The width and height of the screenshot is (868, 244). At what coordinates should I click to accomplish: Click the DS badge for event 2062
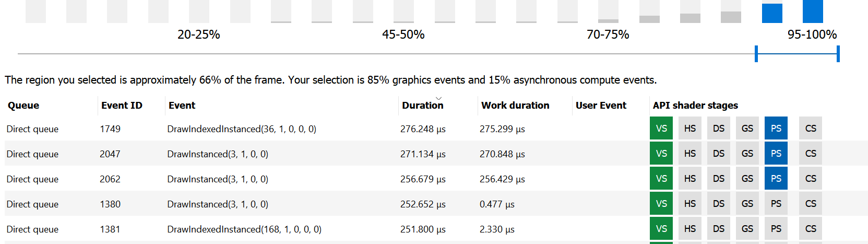click(718, 179)
